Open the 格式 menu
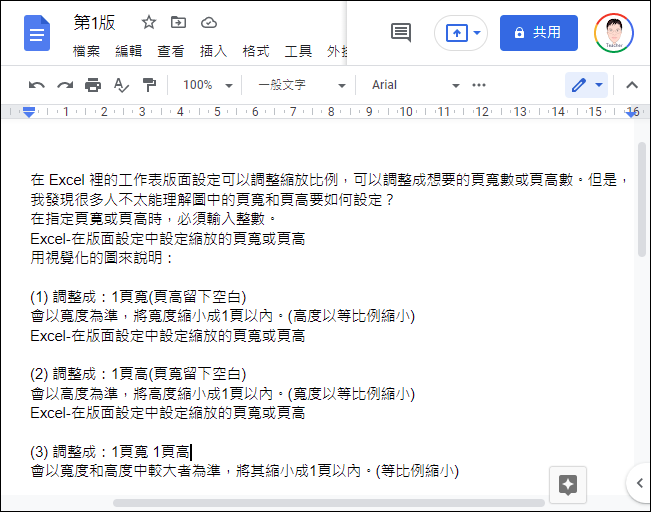This screenshot has width=651, height=512. (256, 51)
